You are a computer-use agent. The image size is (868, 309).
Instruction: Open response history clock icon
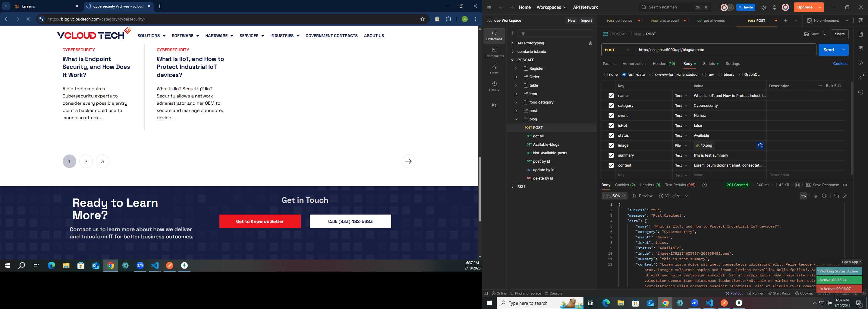click(704, 185)
